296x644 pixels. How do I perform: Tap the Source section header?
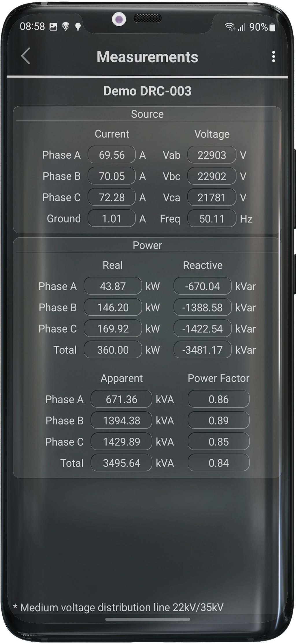[147, 114]
